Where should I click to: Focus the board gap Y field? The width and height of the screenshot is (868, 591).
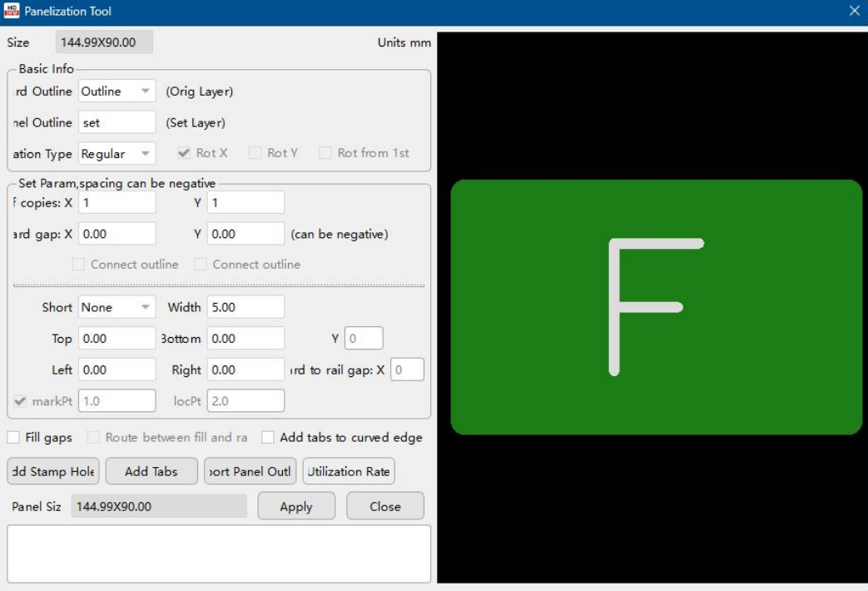246,234
